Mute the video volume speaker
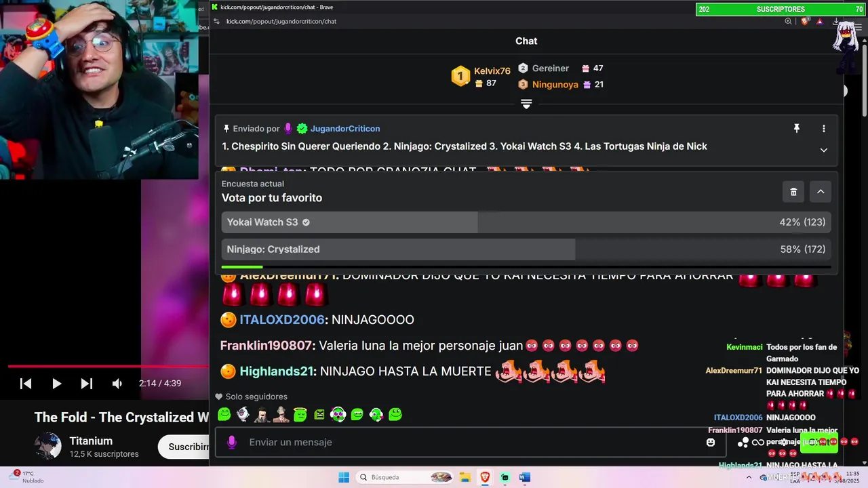 click(x=117, y=384)
